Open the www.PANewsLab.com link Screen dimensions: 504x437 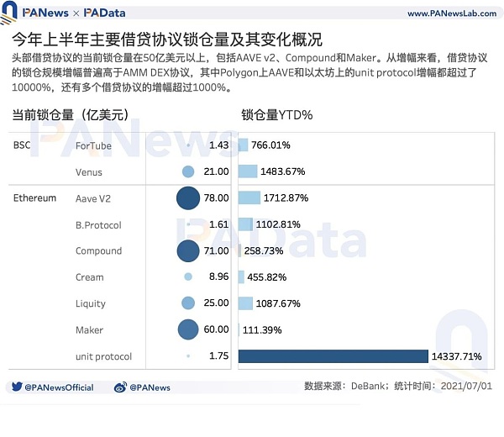pyautogui.click(x=448, y=14)
